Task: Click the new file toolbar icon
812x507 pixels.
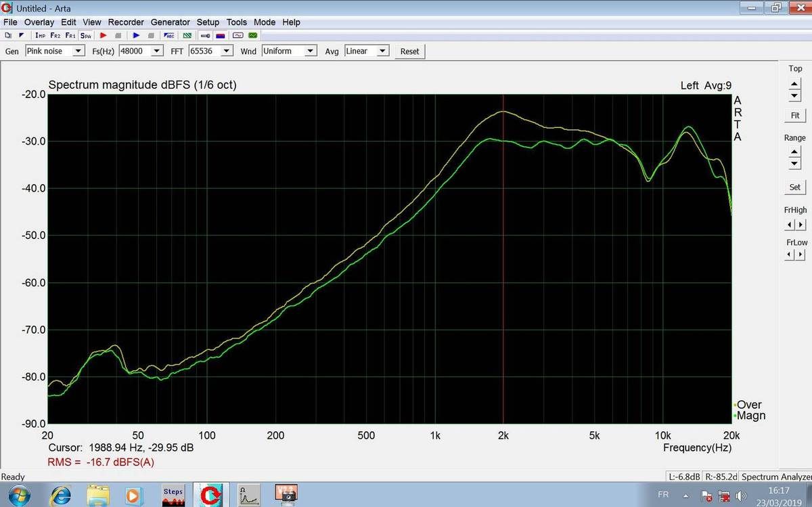Action: point(8,35)
